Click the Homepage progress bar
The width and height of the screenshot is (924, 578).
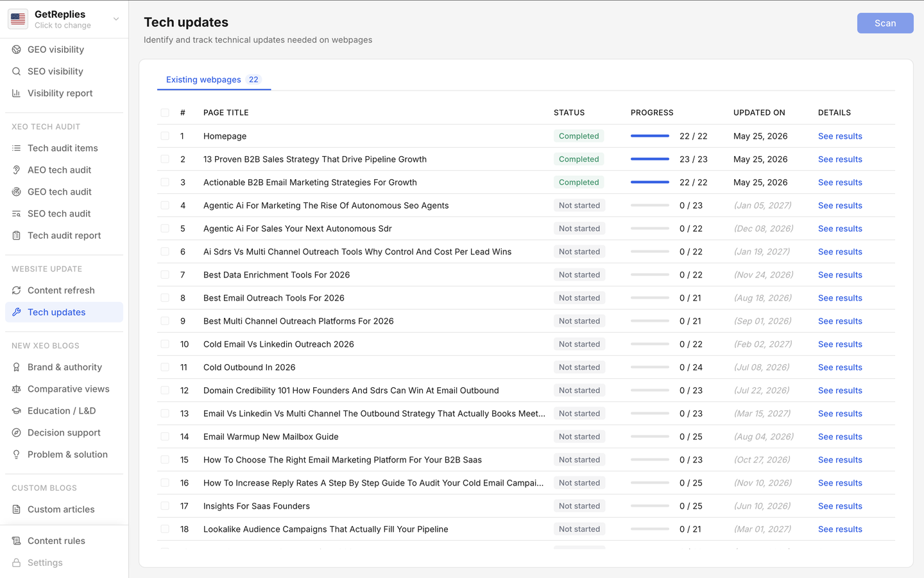coord(650,136)
